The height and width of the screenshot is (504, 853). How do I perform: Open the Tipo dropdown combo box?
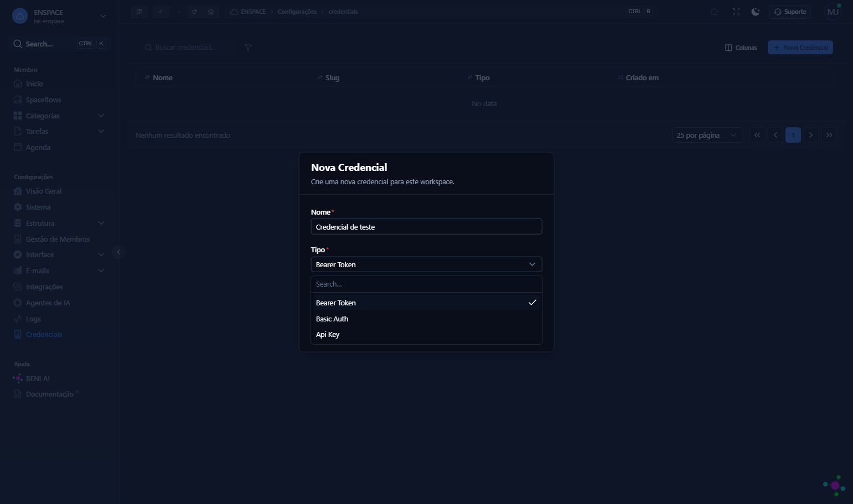click(426, 264)
